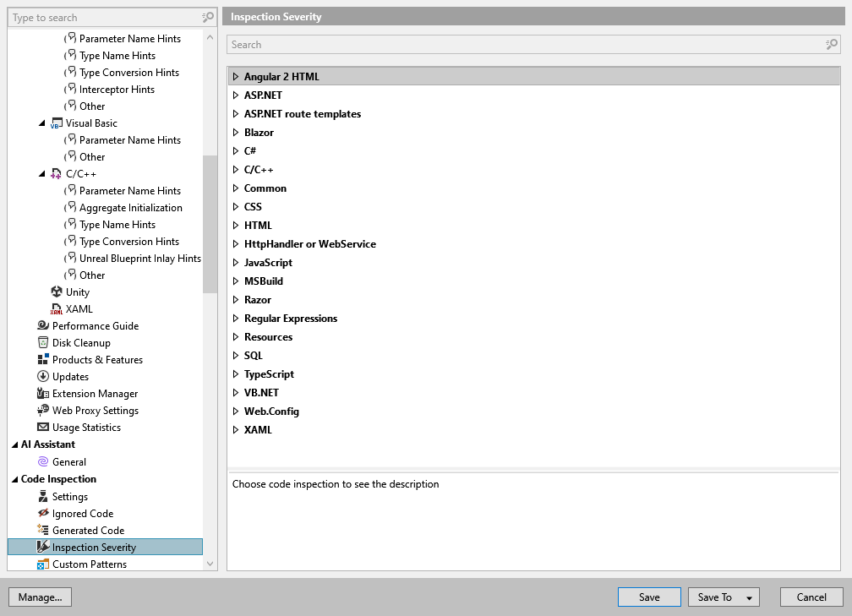Viewport: 852px width, 616px height.
Task: Select Other under Visual Basic
Action: coord(92,157)
